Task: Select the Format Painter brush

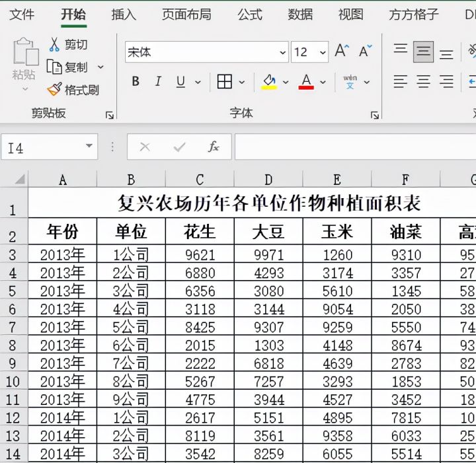Action: 54,89
